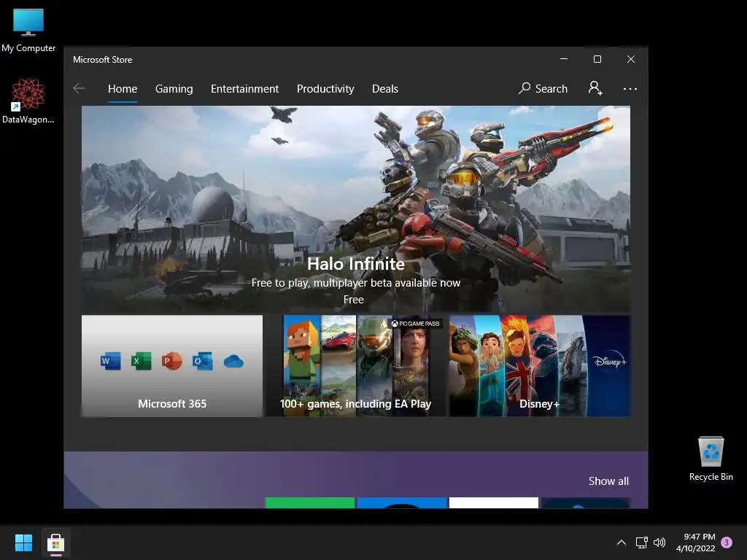
Task: Open the Halo Infinite hero banner
Action: pos(356,209)
